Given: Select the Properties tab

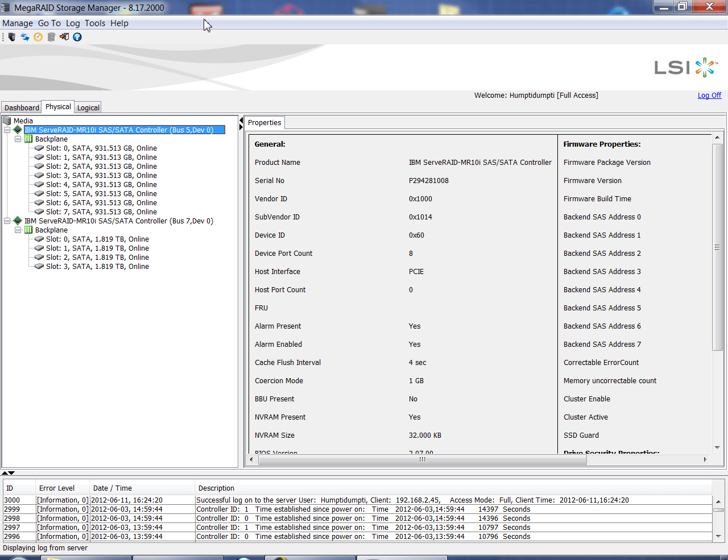Looking at the screenshot, I should [x=264, y=122].
